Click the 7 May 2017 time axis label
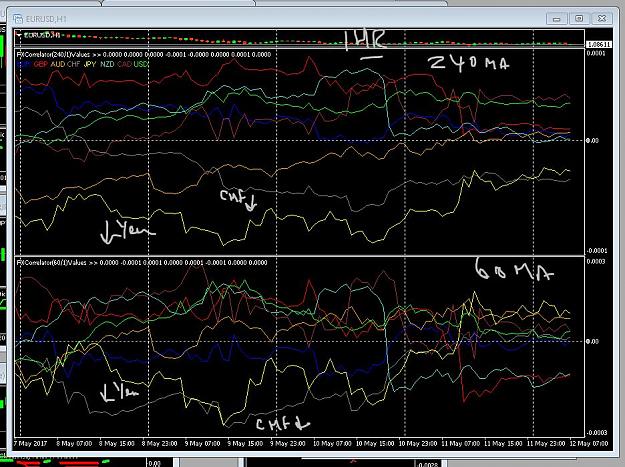This screenshot has height=467, width=625. (x=30, y=443)
